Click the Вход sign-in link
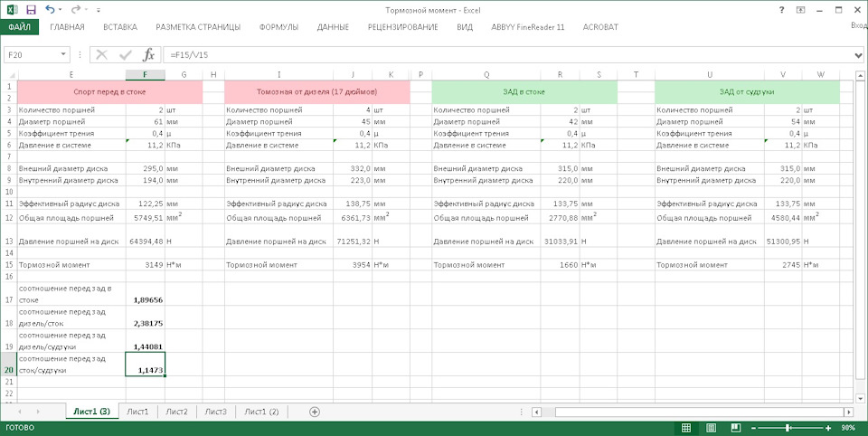The width and height of the screenshot is (868, 436). [858, 27]
